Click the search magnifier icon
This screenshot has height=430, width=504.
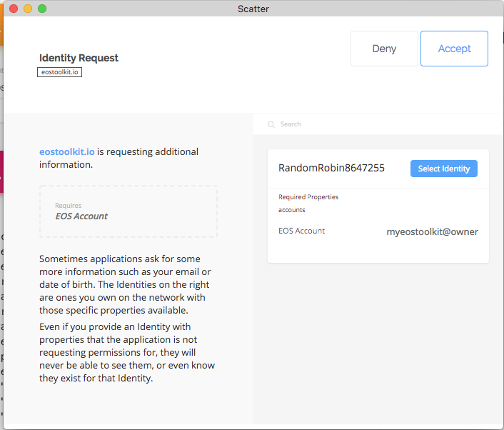coord(271,124)
